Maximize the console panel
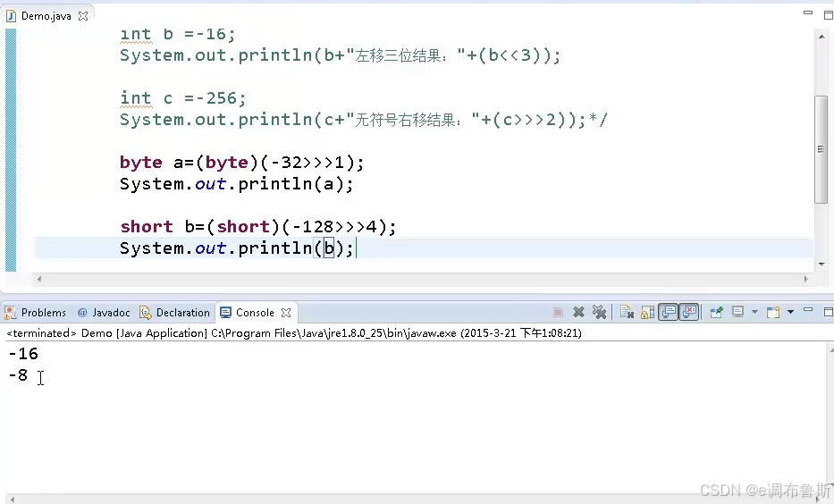Viewport: 834px width, 504px height. point(828,312)
